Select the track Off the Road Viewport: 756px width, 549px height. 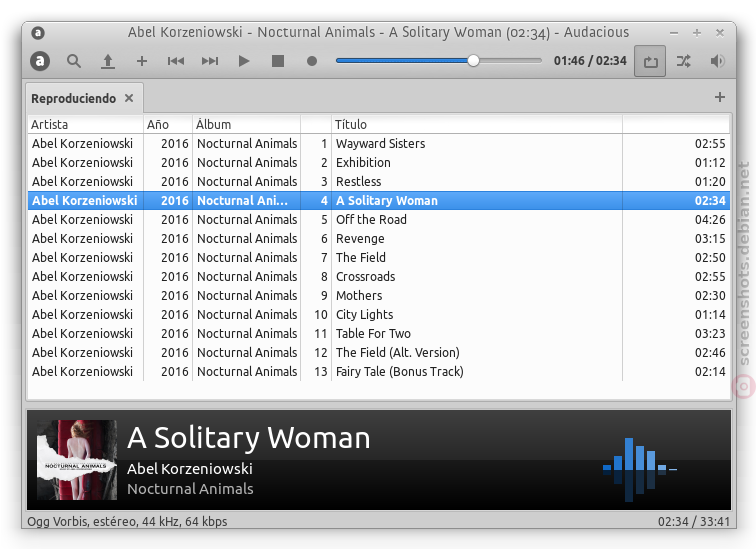pyautogui.click(x=379, y=220)
